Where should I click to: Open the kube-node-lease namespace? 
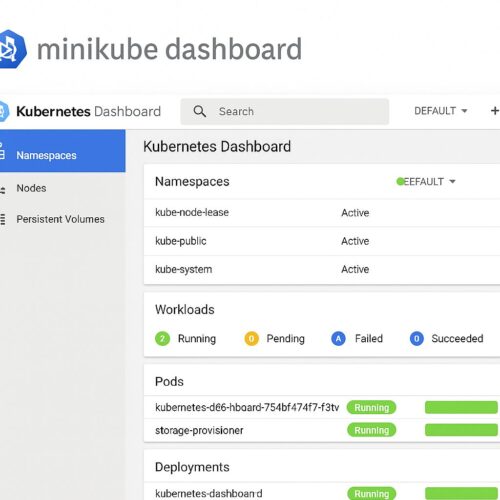192,212
